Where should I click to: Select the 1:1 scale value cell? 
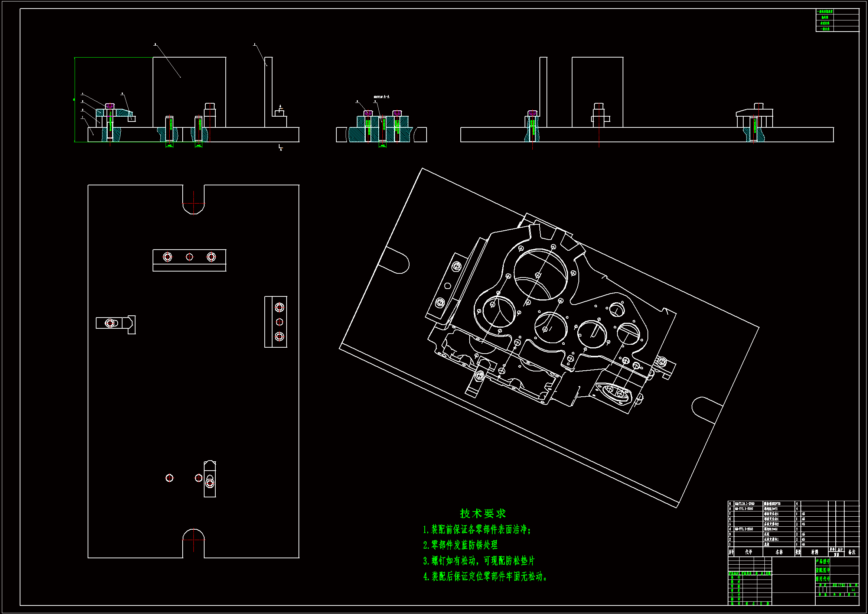pyautogui.click(x=853, y=590)
